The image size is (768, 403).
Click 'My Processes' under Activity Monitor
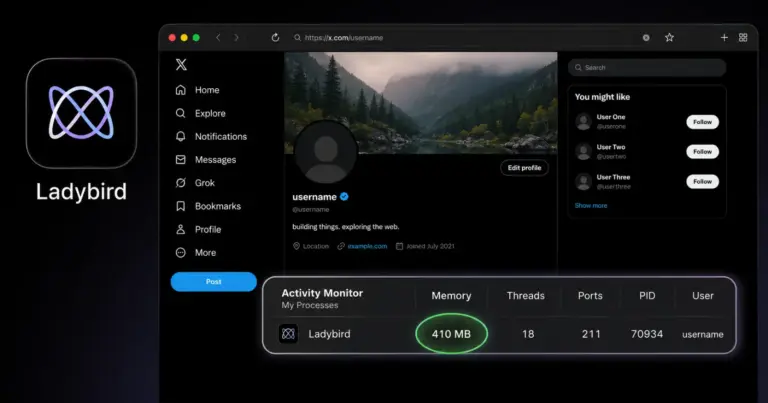[310, 305]
